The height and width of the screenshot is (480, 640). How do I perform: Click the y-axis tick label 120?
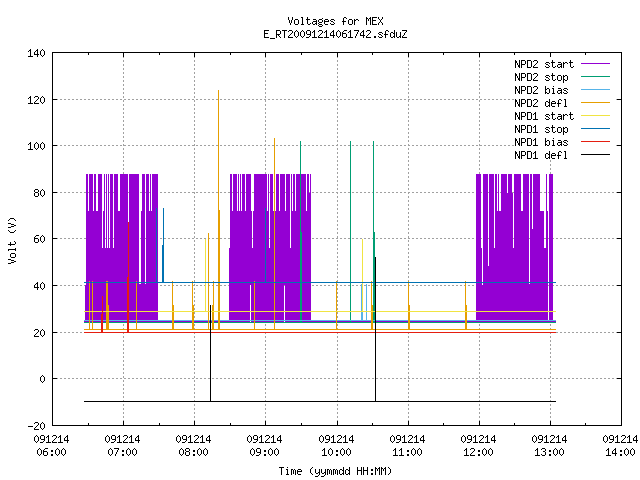[x=36, y=100]
